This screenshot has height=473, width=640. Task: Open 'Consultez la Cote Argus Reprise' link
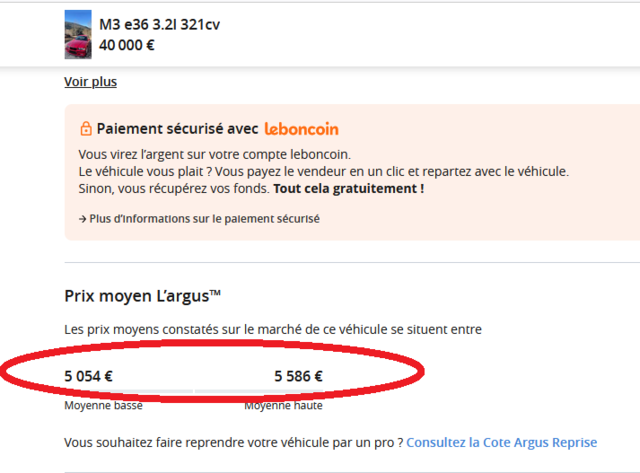[x=502, y=442]
